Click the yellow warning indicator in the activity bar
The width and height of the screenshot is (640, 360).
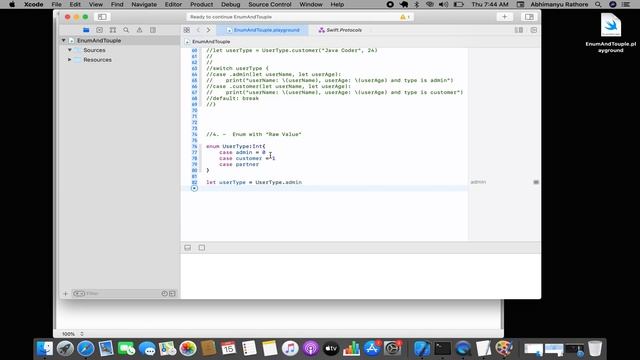(x=404, y=17)
